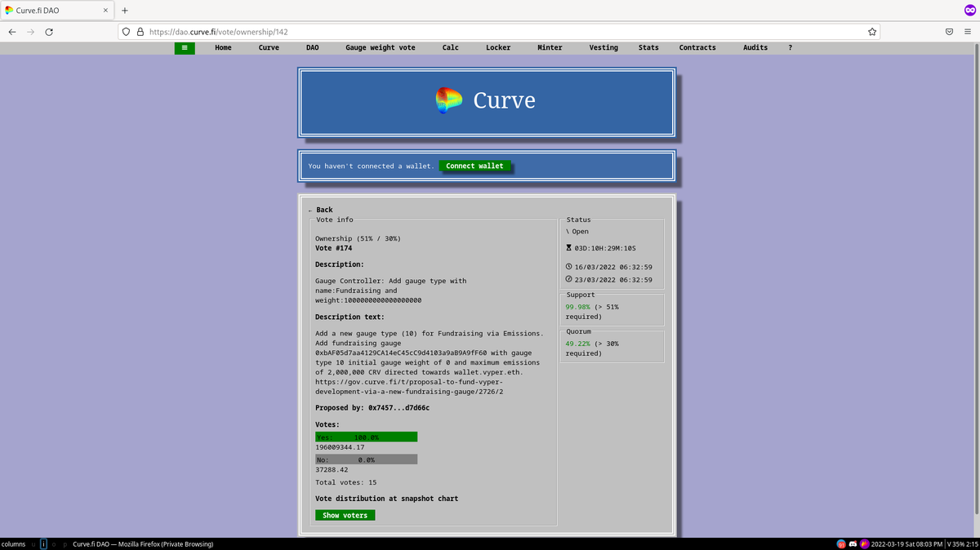The height and width of the screenshot is (550, 980).
Task: Open the Calc menu item
Action: coord(451,48)
